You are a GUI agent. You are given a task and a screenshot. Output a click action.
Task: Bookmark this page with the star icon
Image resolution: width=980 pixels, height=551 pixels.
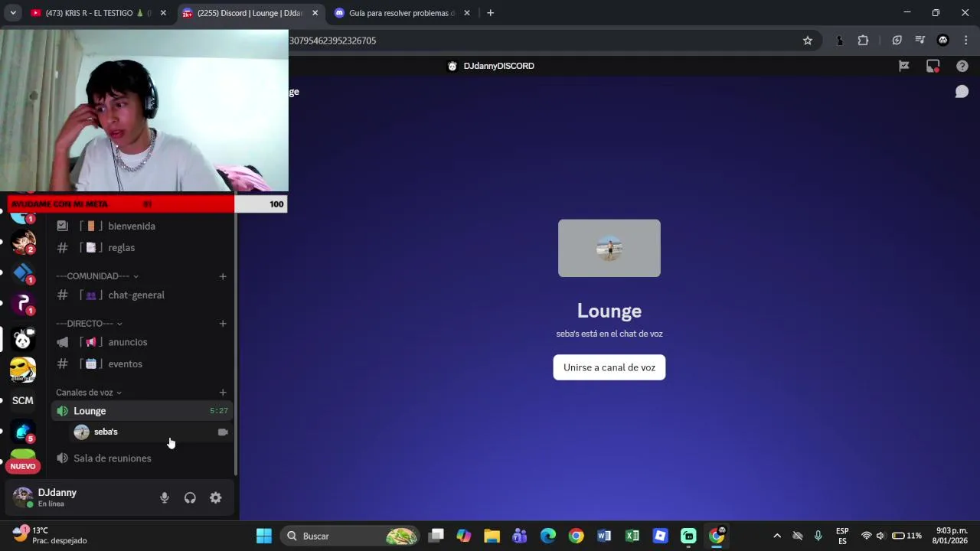point(808,41)
